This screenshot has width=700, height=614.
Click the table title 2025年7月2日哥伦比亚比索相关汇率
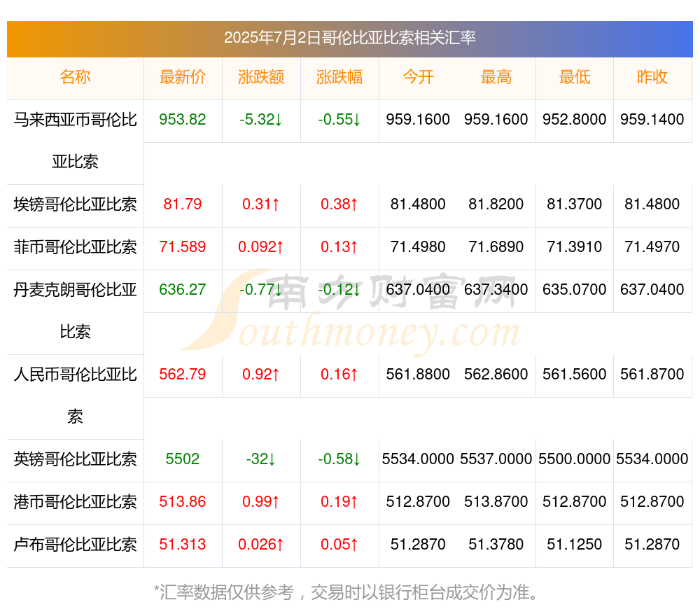pos(349,40)
